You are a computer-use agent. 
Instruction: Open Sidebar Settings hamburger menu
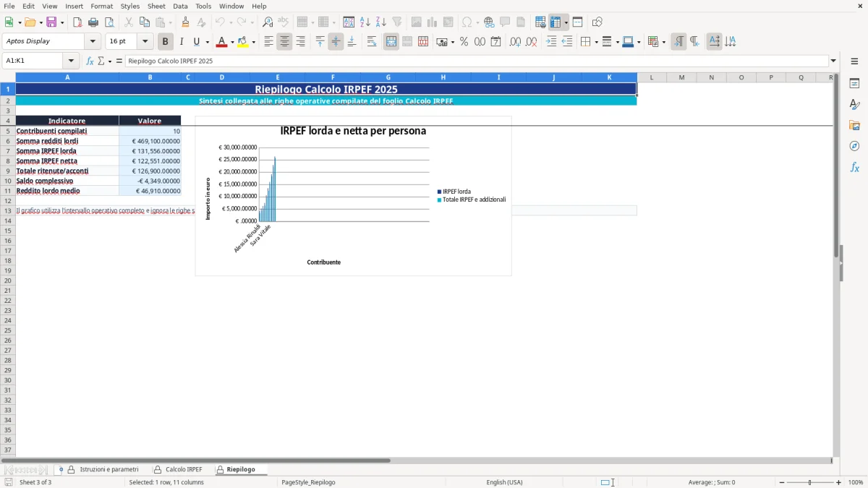pos(854,61)
